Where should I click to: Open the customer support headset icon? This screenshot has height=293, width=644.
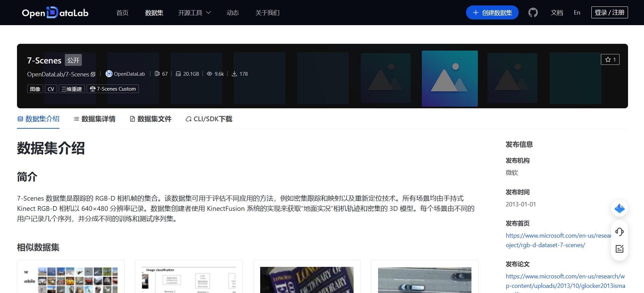pos(620,232)
